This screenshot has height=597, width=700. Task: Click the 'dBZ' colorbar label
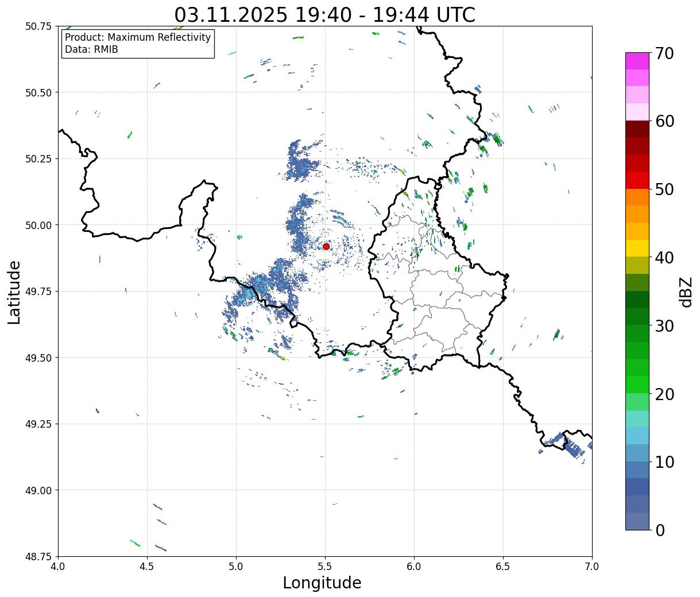[x=686, y=292]
